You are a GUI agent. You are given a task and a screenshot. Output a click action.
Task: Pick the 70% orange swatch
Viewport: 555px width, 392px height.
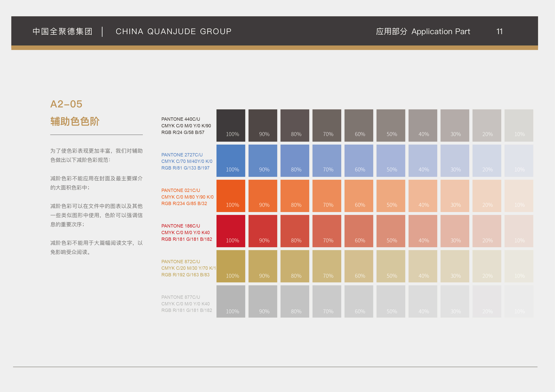point(327,196)
